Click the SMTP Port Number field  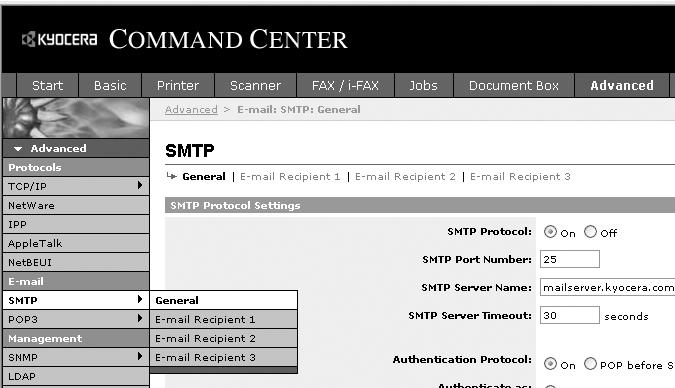[570, 259]
